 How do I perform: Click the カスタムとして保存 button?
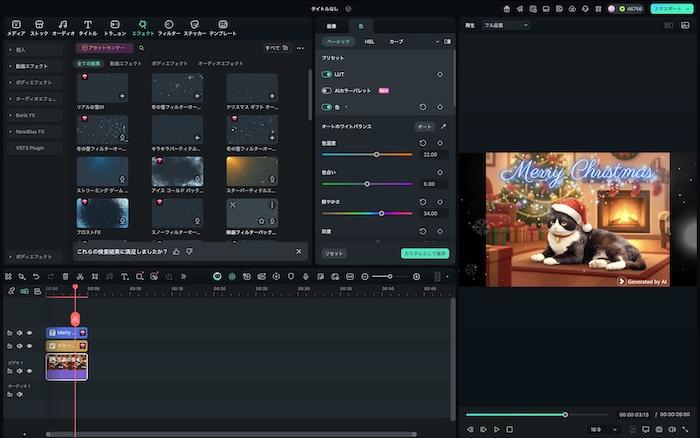pyautogui.click(x=425, y=254)
